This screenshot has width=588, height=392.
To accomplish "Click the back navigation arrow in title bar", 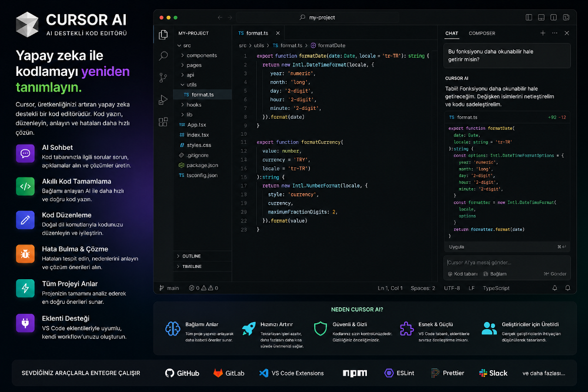I will click(x=220, y=18).
